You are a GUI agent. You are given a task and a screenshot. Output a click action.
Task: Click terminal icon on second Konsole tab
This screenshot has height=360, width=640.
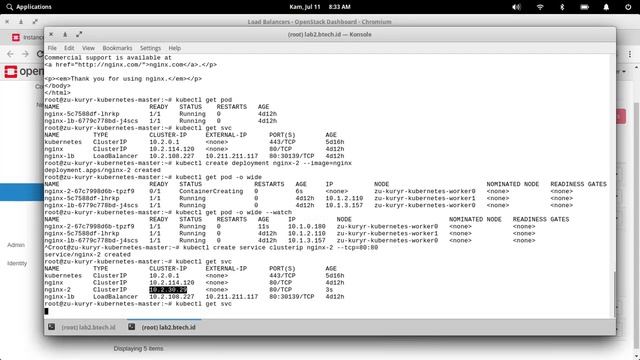pyautogui.click(x=131, y=327)
